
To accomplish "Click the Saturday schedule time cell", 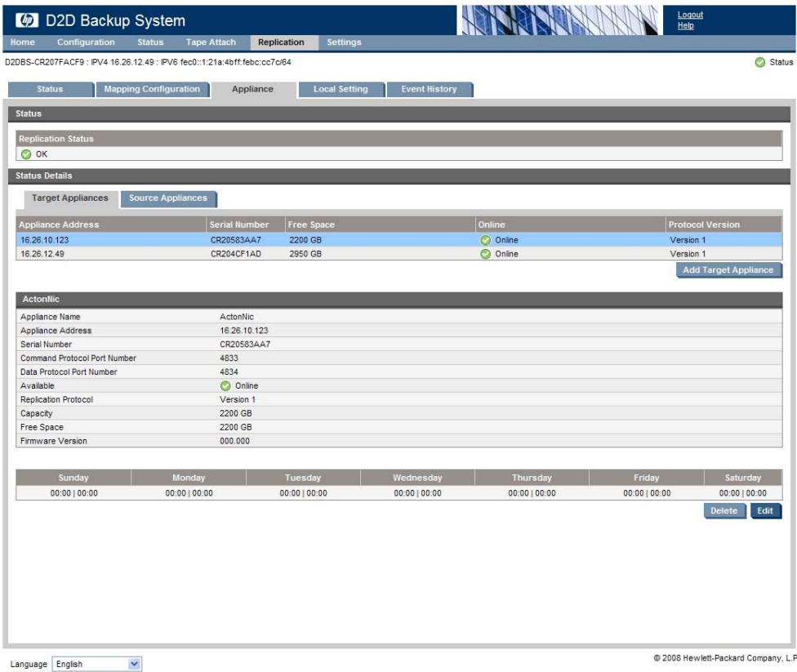I will pos(742,493).
